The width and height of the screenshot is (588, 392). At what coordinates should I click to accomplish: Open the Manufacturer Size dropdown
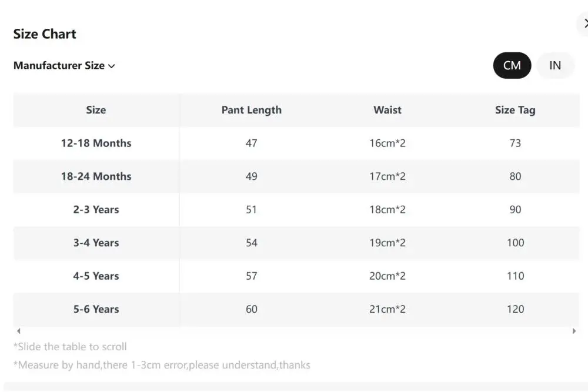click(64, 66)
